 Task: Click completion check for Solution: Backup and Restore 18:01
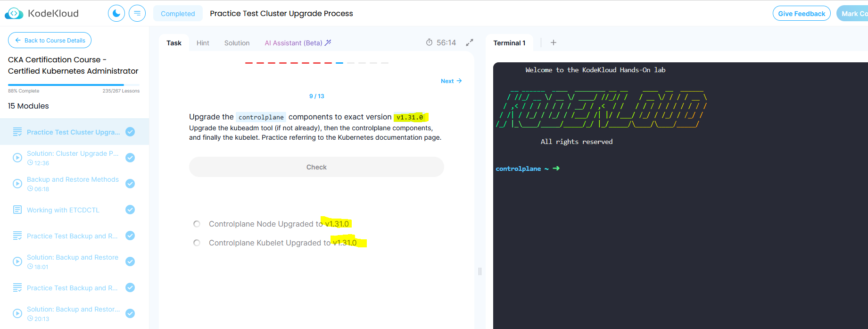click(130, 262)
